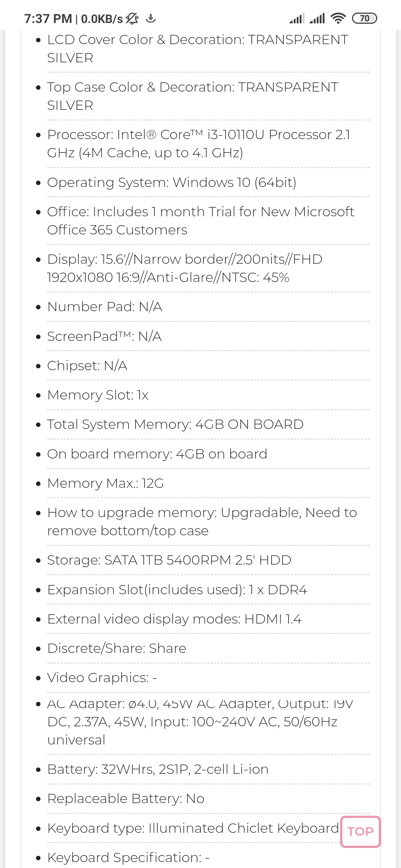Select the LCD Cover Color spec item
This screenshot has height=868, width=401.
pyautogui.click(x=198, y=49)
